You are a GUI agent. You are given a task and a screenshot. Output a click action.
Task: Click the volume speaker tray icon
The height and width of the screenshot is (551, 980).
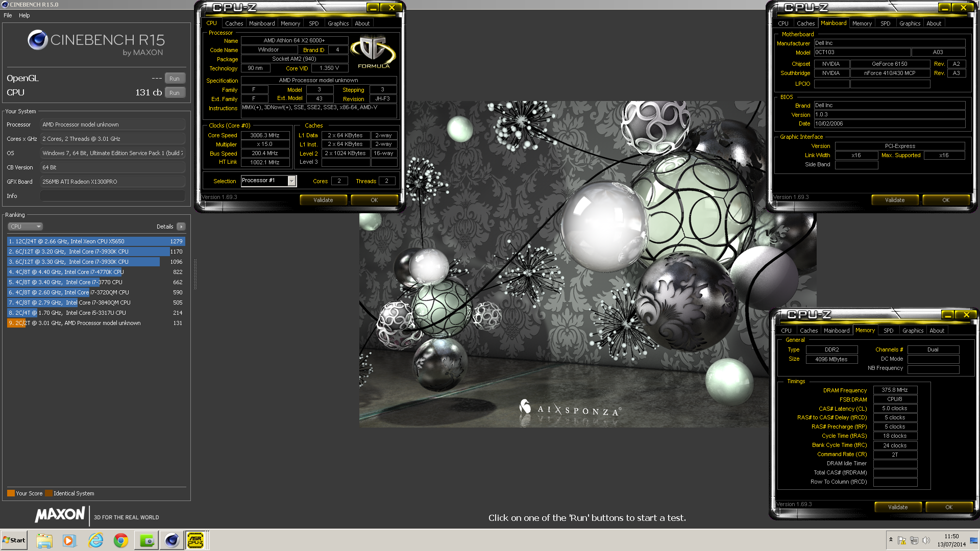[926, 540]
